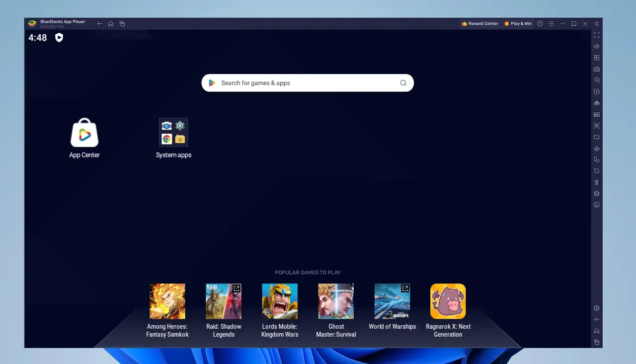Open the Media Manager folder icon
Screen dimensions: 636x364
point(596,137)
